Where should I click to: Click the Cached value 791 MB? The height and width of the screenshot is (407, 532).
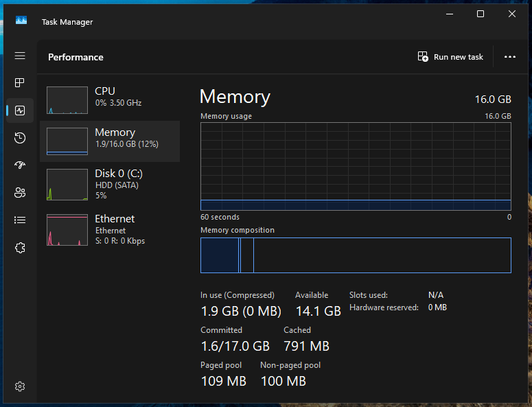(306, 347)
